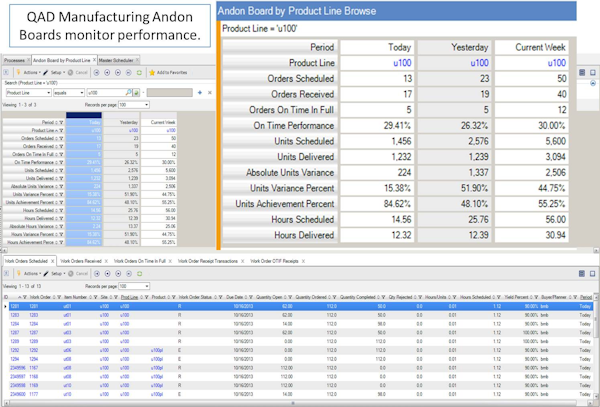Close the Work Orders Scheduled tab
This screenshot has width=600, height=407.
click(52, 261)
